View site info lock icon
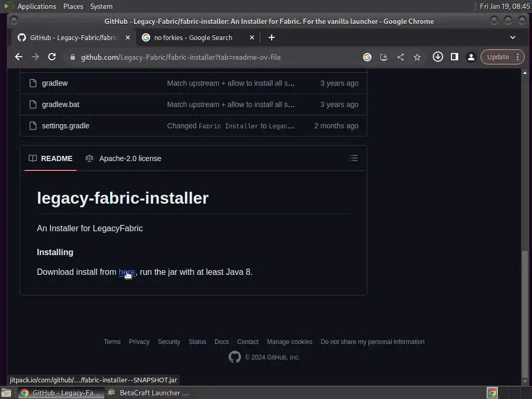The height and width of the screenshot is (399, 532). point(73,57)
